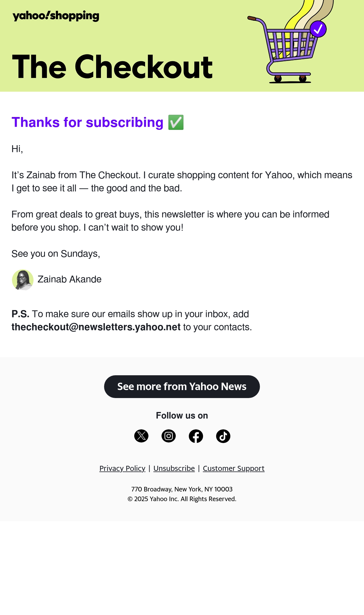This screenshot has width=364, height=615.
Task: Click the Unsubscribe link
Action: pos(174,468)
